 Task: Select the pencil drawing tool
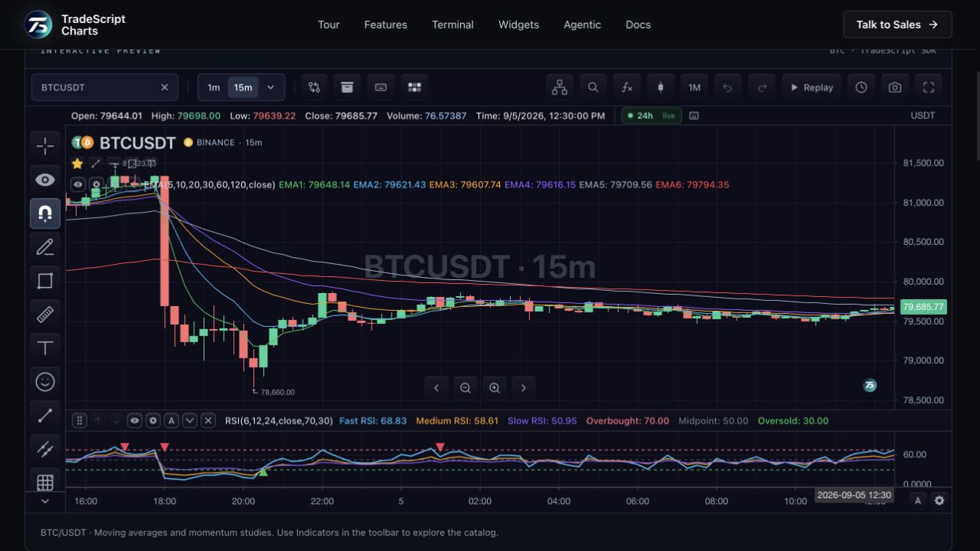click(45, 247)
